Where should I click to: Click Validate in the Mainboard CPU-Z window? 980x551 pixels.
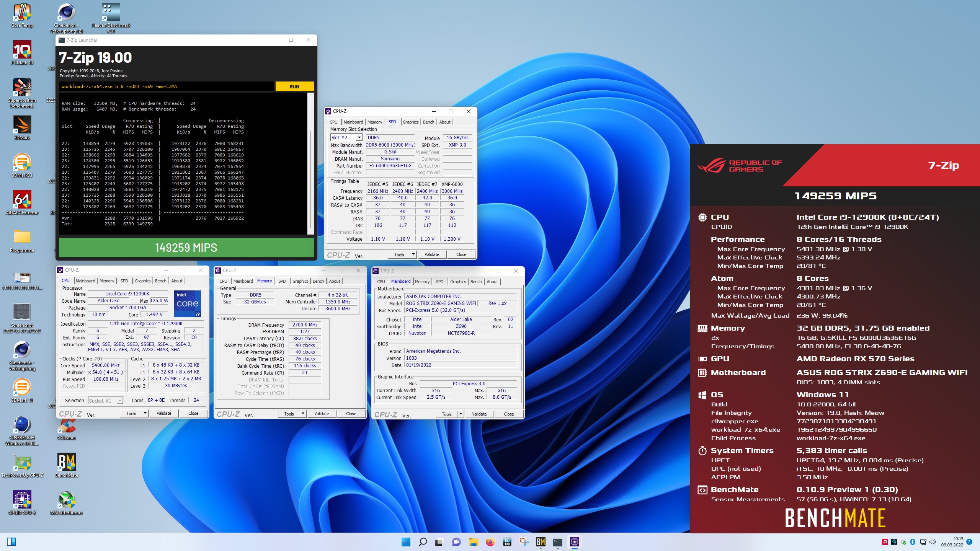479,414
